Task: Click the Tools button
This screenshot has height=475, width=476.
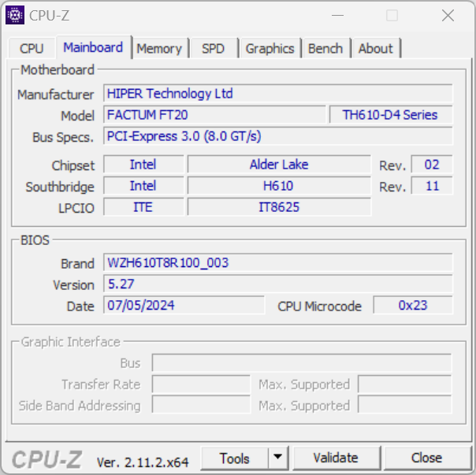Action: click(235, 458)
